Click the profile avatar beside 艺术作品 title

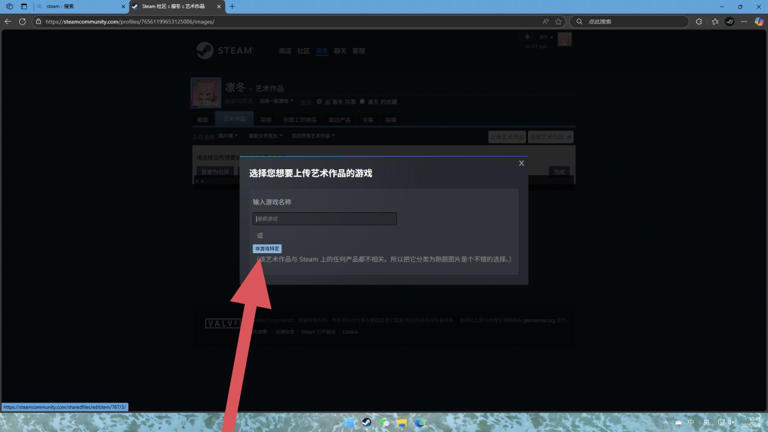tap(206, 93)
